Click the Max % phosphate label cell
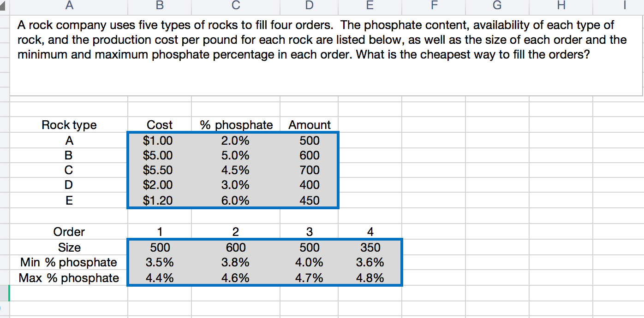This screenshot has height=318, width=644. (69, 277)
